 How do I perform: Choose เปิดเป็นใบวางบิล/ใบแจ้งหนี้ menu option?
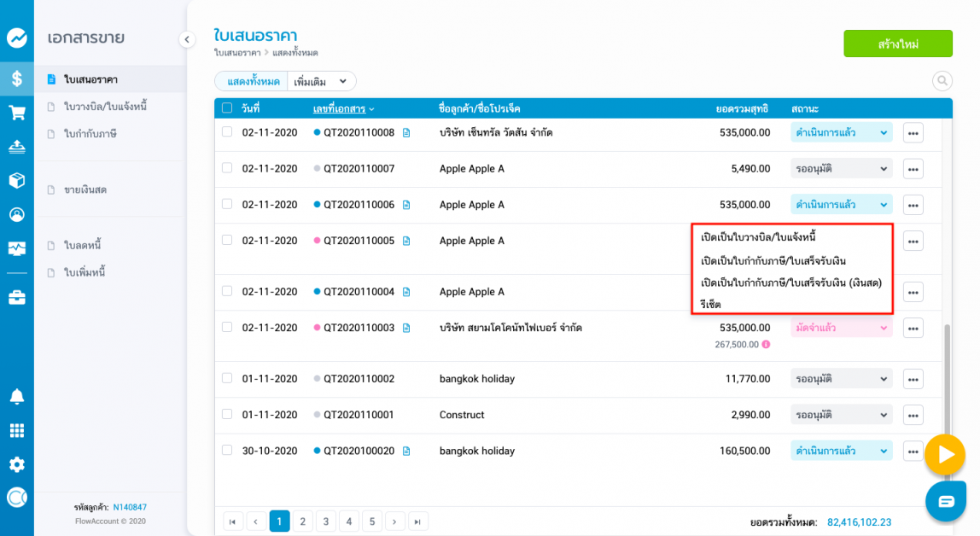tap(758, 237)
